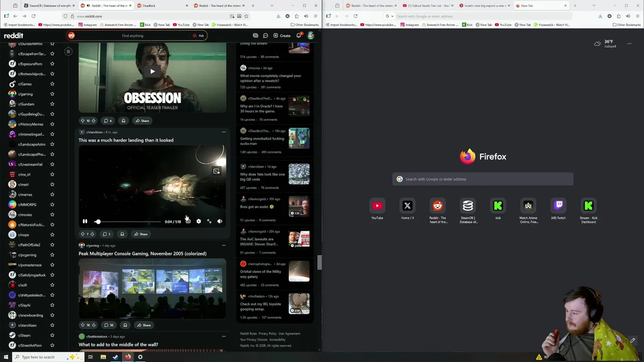
Task: Fullscreen the landing video
Action: (209, 221)
